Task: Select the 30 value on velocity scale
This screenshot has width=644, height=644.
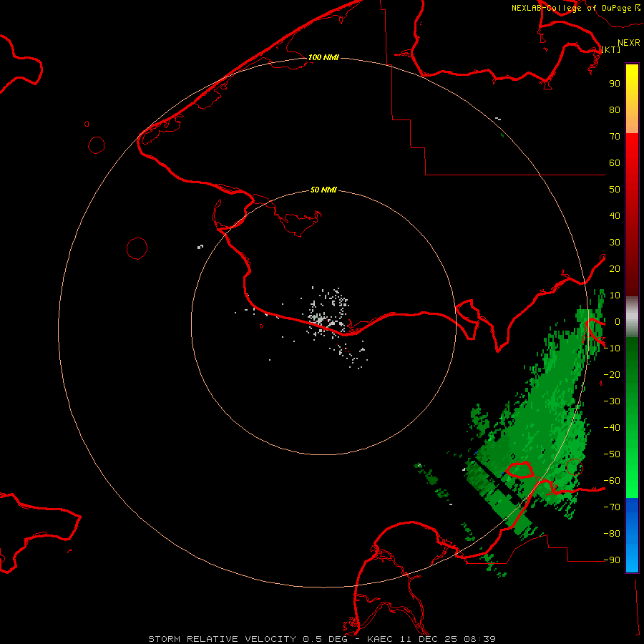Action: pos(615,243)
